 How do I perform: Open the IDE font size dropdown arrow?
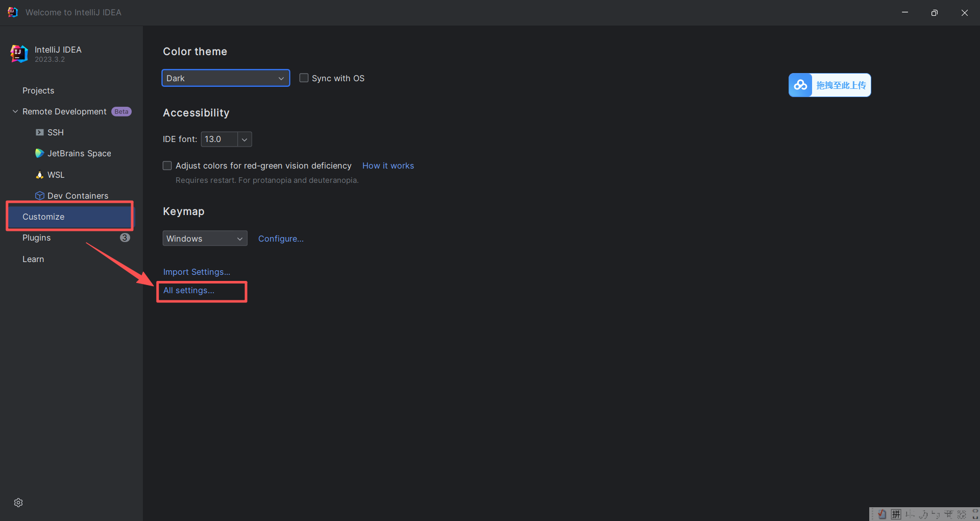pyautogui.click(x=244, y=139)
